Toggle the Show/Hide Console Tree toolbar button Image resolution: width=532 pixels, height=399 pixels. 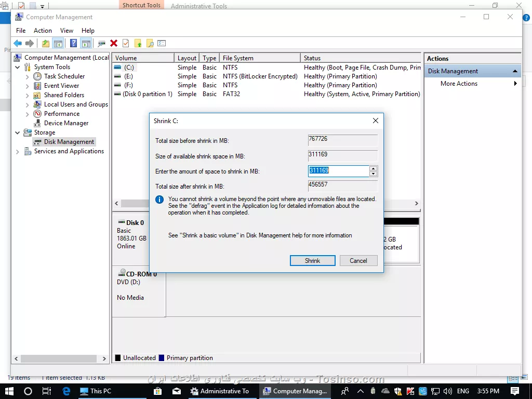pyautogui.click(x=58, y=43)
